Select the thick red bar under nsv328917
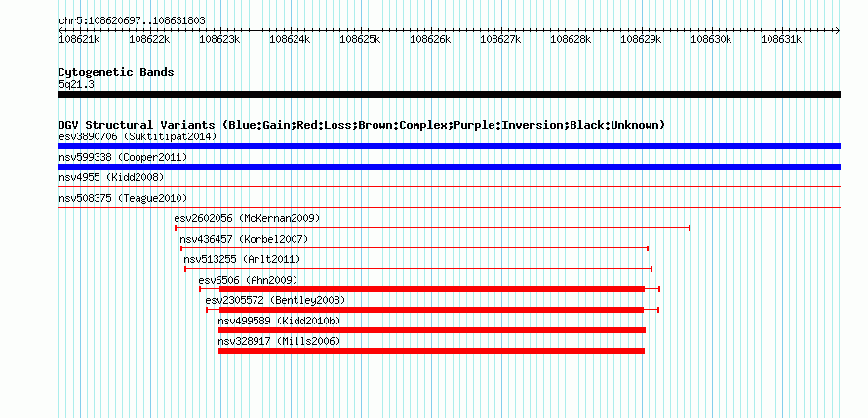 pos(431,351)
